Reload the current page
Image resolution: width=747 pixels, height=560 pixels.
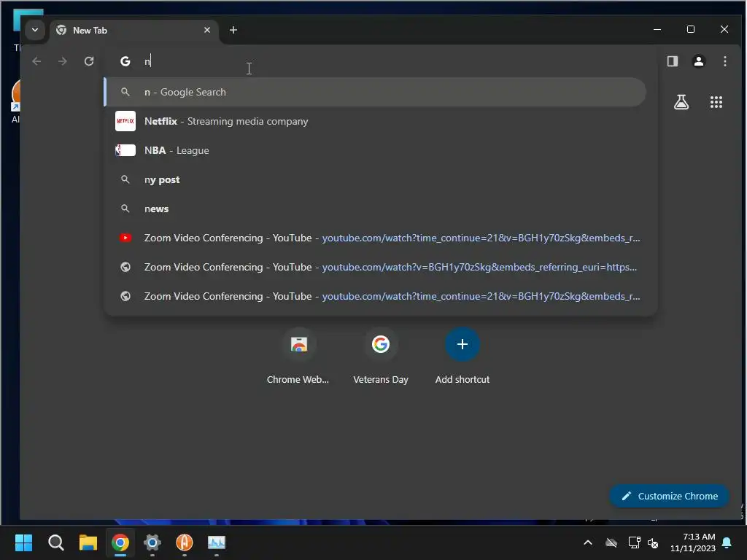pyautogui.click(x=89, y=61)
